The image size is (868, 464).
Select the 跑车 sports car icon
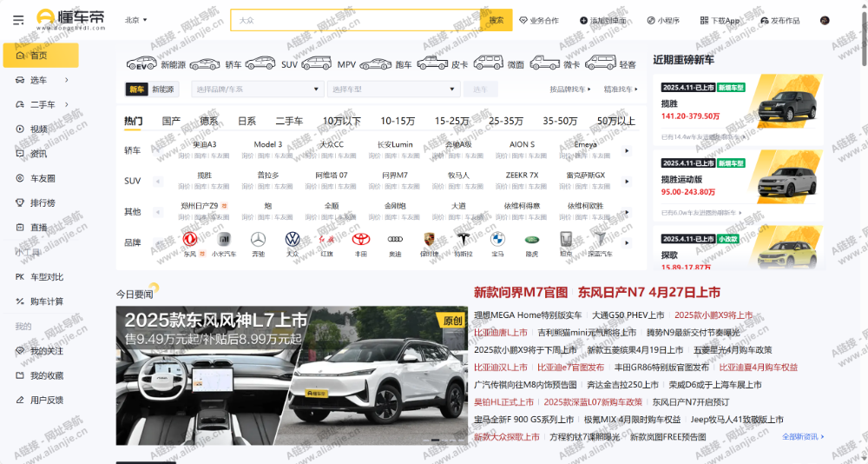point(375,64)
